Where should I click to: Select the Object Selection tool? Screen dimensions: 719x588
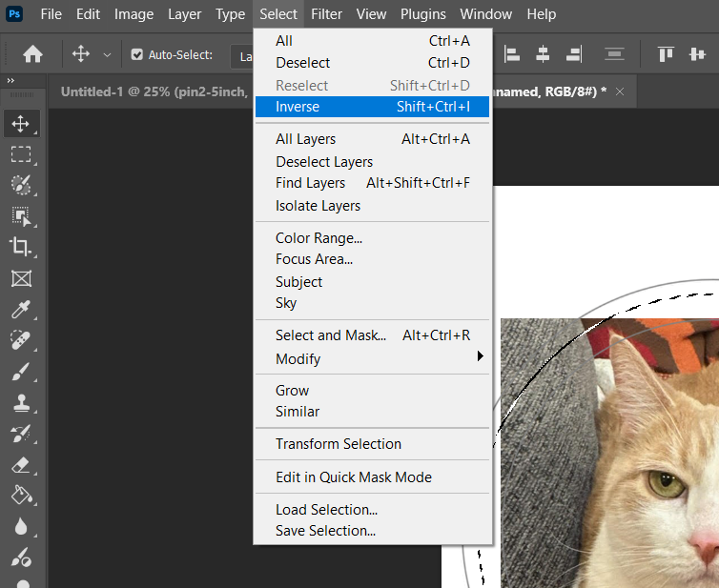tap(21, 216)
